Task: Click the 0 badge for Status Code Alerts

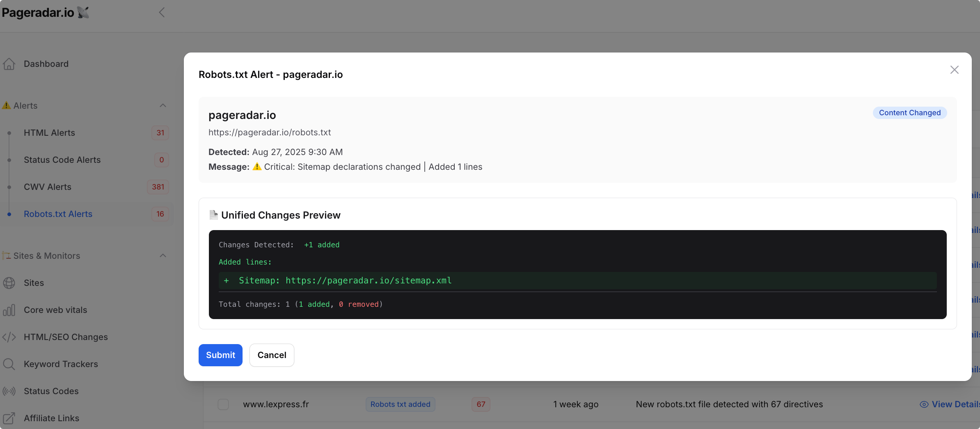Action: 161,160
